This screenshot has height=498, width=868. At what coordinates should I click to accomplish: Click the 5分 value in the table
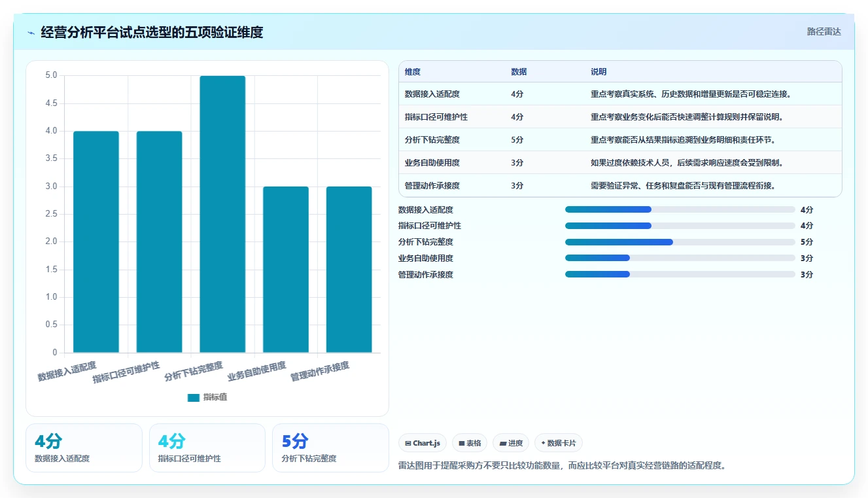[517, 140]
